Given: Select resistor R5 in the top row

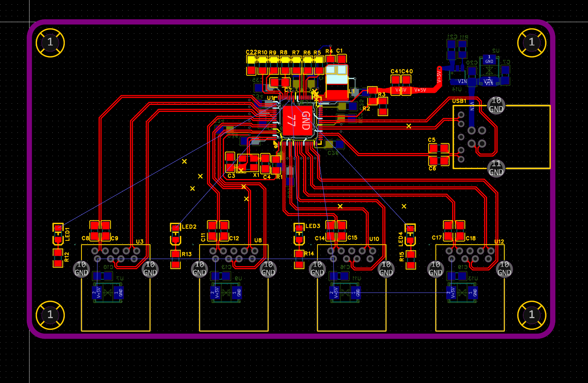Looking at the screenshot, I should pyautogui.click(x=319, y=65).
